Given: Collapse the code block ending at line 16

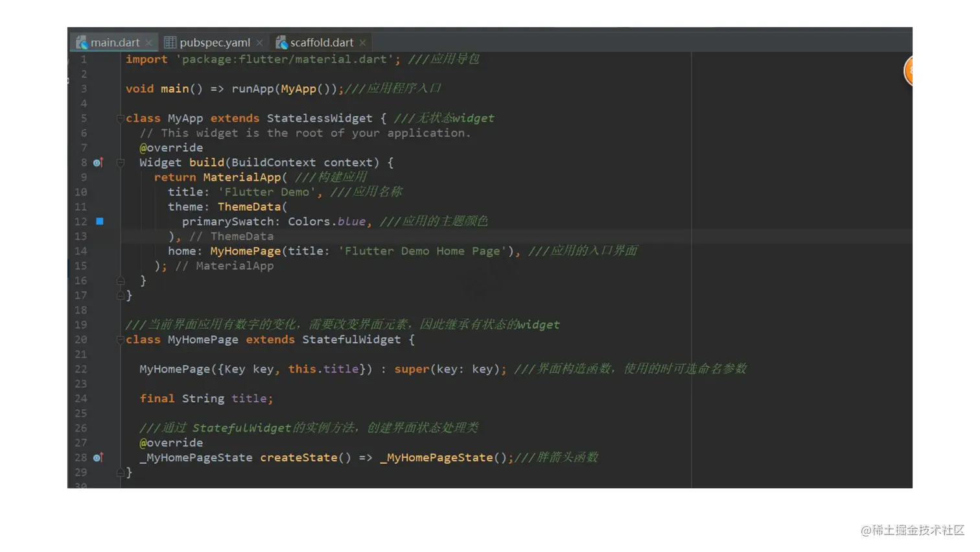Looking at the screenshot, I should point(120,280).
